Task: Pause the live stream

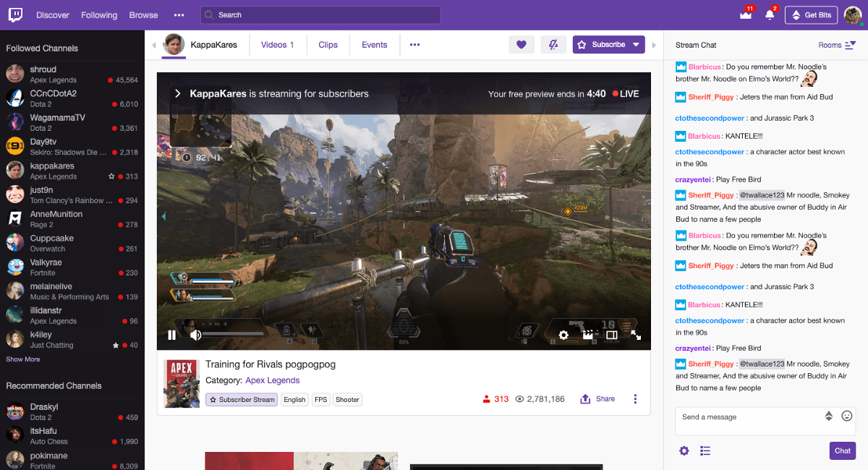Action: pos(172,335)
